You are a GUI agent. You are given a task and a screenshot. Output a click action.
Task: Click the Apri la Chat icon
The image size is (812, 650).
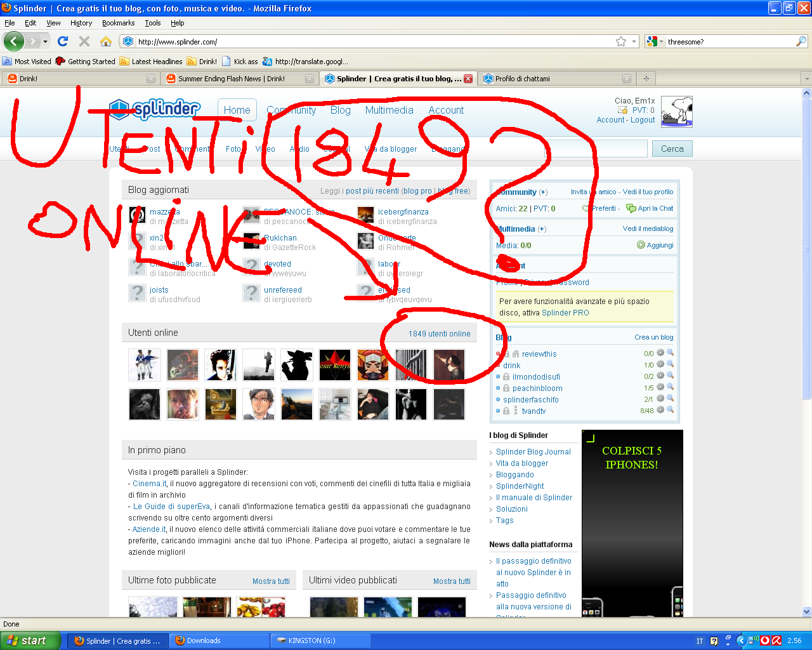click(631, 208)
